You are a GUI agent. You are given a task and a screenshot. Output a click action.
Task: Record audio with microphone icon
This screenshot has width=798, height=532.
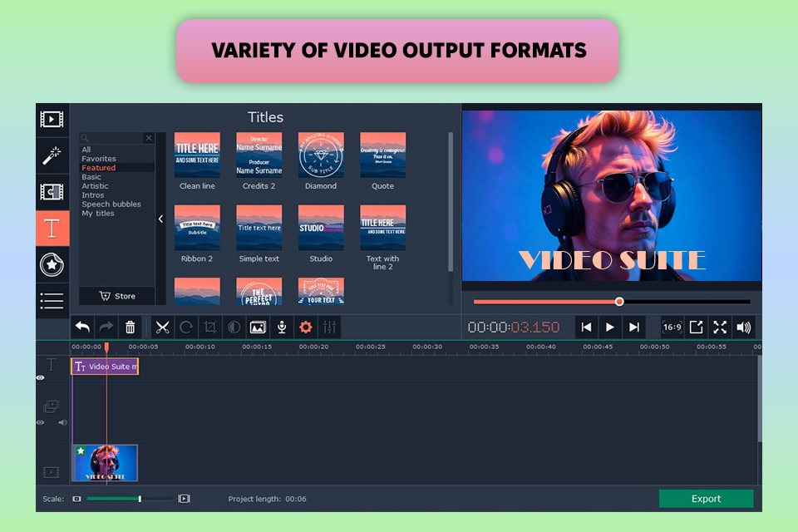282,328
